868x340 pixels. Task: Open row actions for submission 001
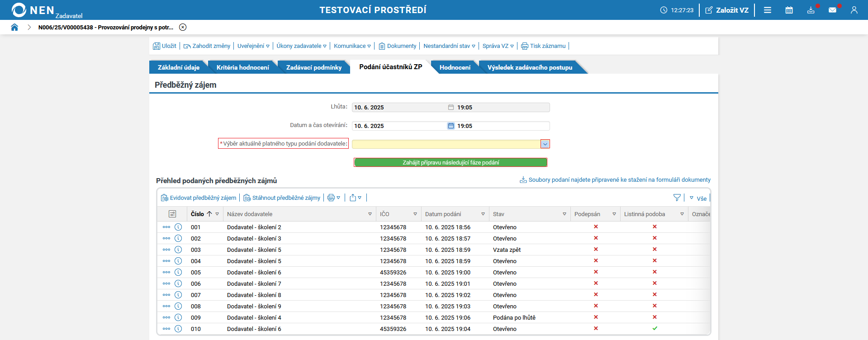click(x=166, y=227)
